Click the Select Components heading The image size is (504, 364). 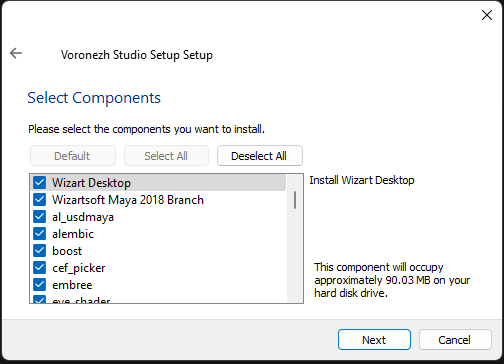click(94, 98)
